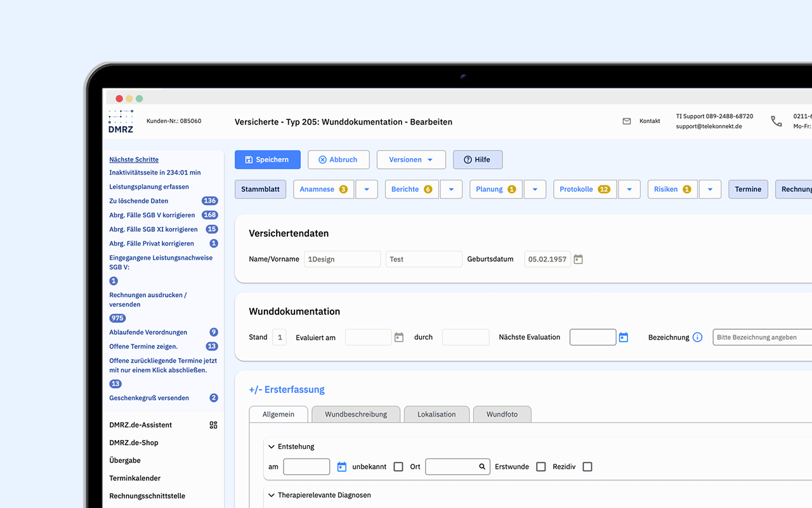812x508 pixels.
Task: Save with the Speichern button
Action: pos(267,159)
